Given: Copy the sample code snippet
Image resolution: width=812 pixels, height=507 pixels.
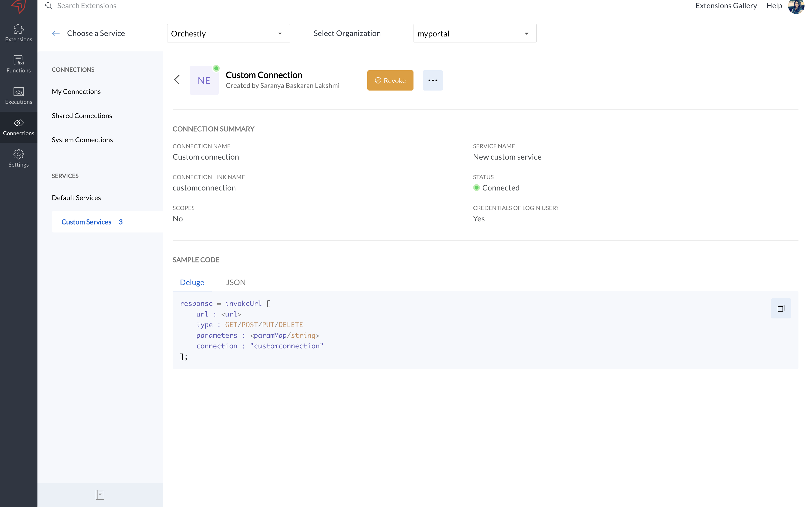Looking at the screenshot, I should tap(780, 308).
